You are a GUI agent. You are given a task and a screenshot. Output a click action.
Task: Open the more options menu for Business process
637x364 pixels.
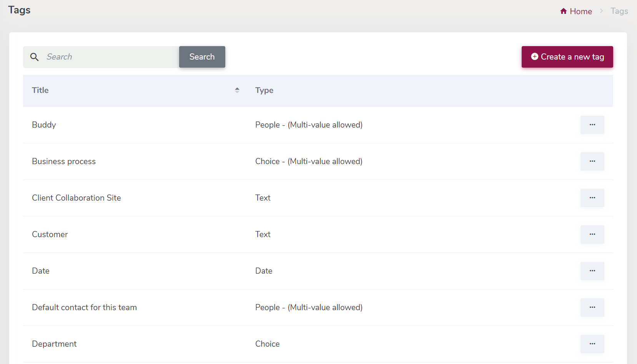click(x=592, y=161)
